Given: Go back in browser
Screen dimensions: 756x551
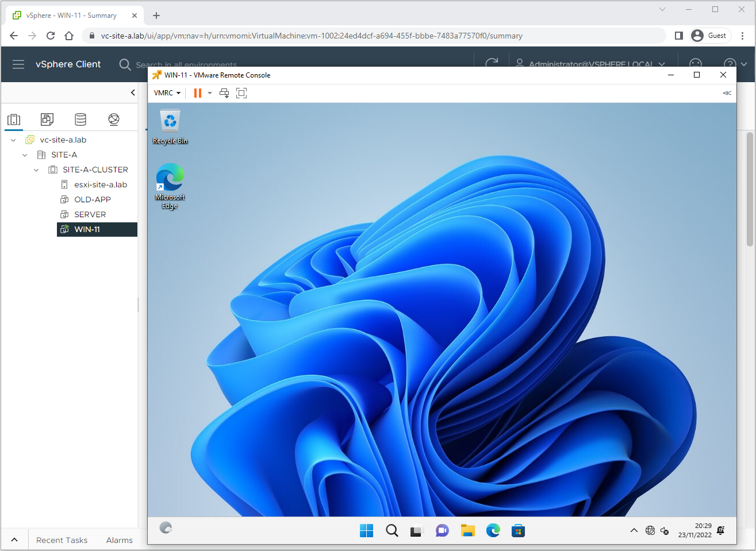Looking at the screenshot, I should (14, 36).
